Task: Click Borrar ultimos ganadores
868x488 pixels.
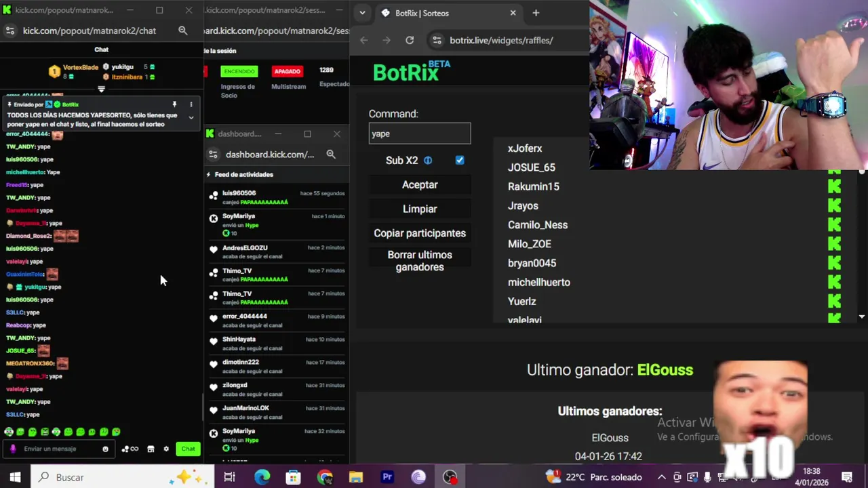Action: 420,261
